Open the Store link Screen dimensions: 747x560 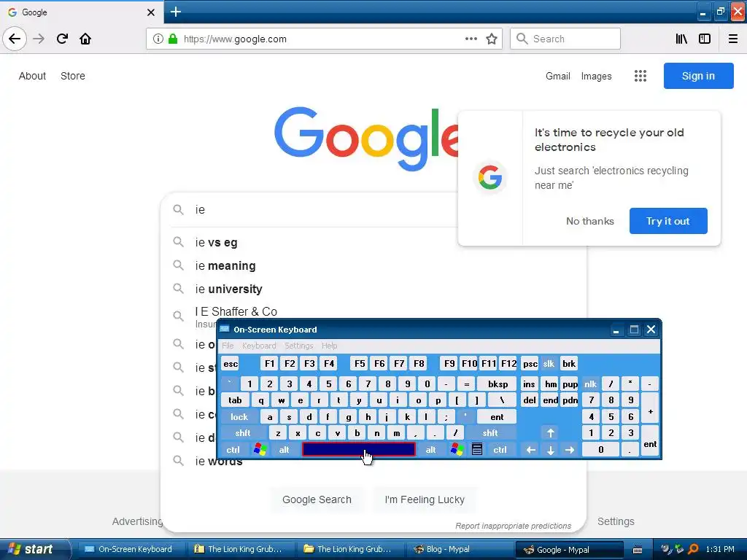(73, 76)
